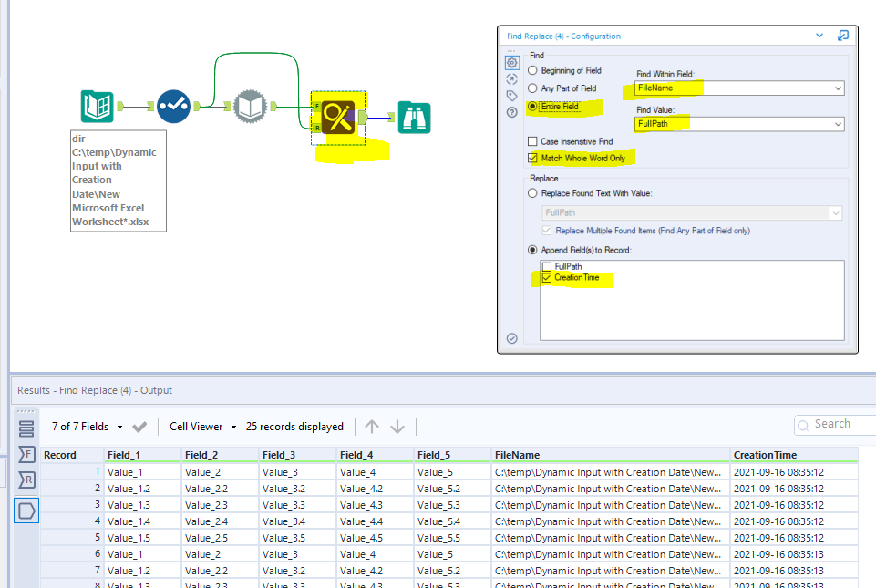Toggle Match Whole Word Only checkbox
The width and height of the screenshot is (876, 588).
tap(532, 159)
